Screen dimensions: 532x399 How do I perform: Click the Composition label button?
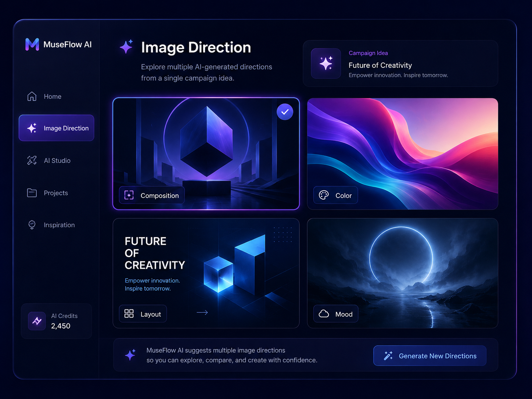152,195
